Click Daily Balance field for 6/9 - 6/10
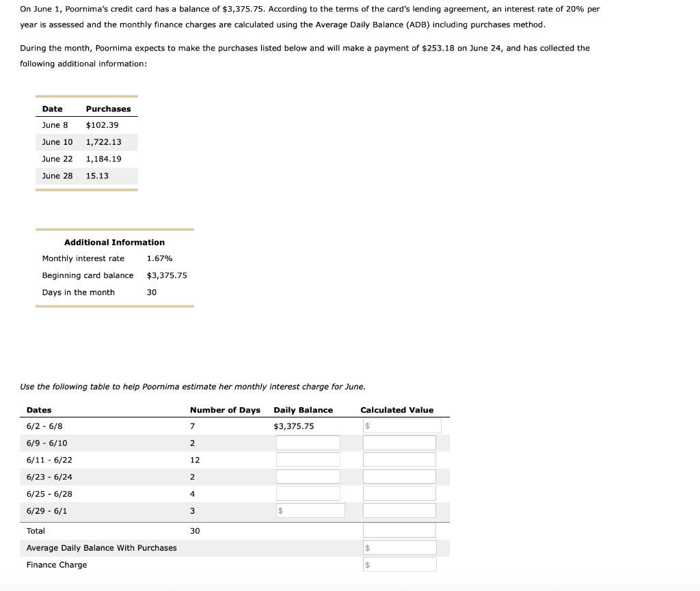700x591 pixels. coord(308,443)
